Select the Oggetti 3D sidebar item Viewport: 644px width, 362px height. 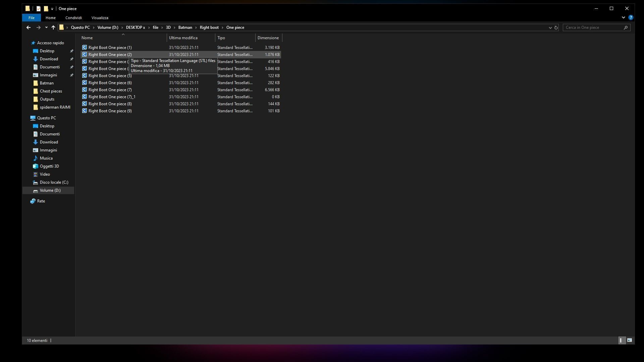pyautogui.click(x=49, y=166)
